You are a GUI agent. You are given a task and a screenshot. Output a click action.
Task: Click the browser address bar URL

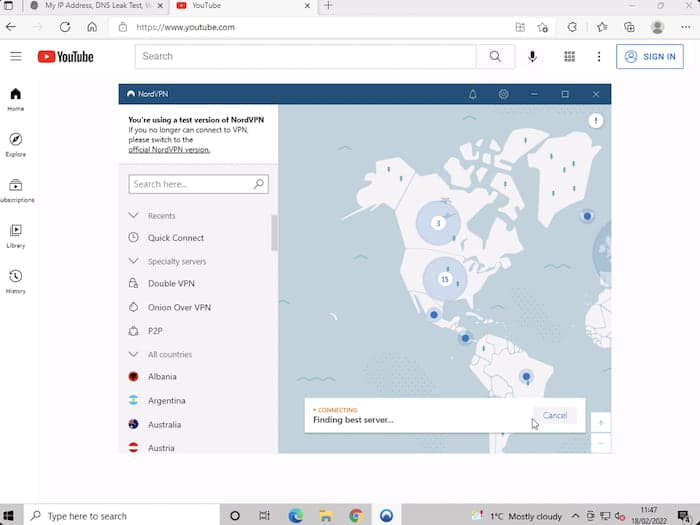(x=185, y=27)
